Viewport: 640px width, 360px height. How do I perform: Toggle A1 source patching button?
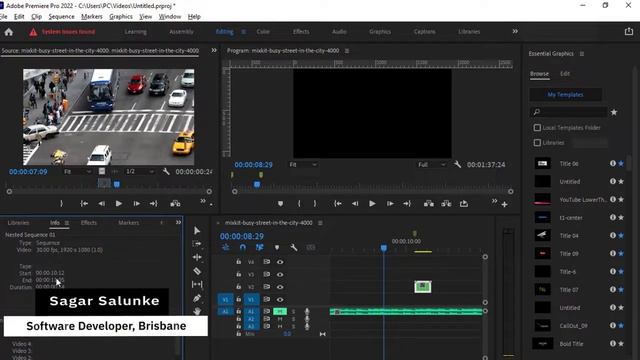point(225,311)
